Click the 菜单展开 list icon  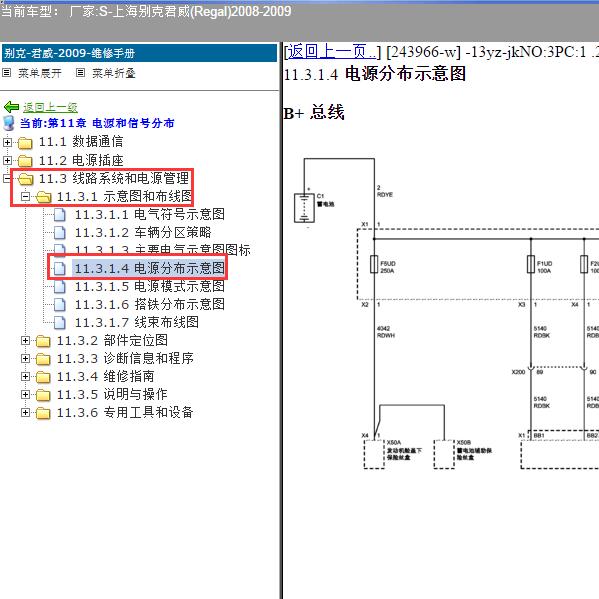tap(6, 73)
